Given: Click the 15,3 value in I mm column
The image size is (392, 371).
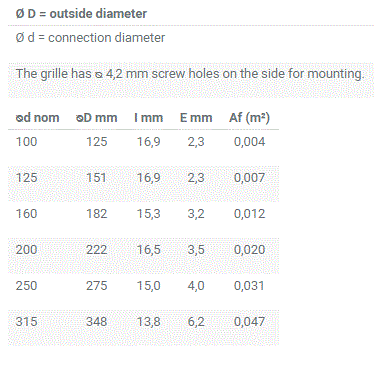Looking at the screenshot, I should [x=149, y=214].
